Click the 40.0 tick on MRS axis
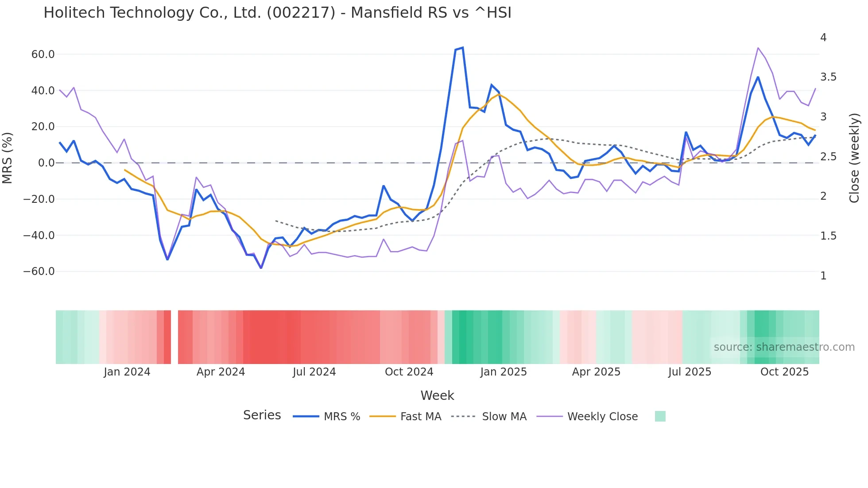The image size is (868, 488). coord(43,91)
